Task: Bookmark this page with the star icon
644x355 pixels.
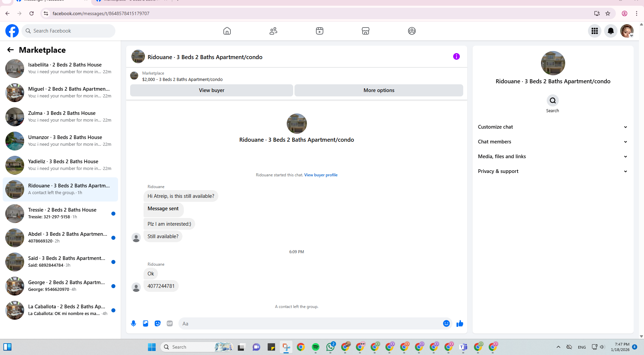Action: (x=608, y=13)
